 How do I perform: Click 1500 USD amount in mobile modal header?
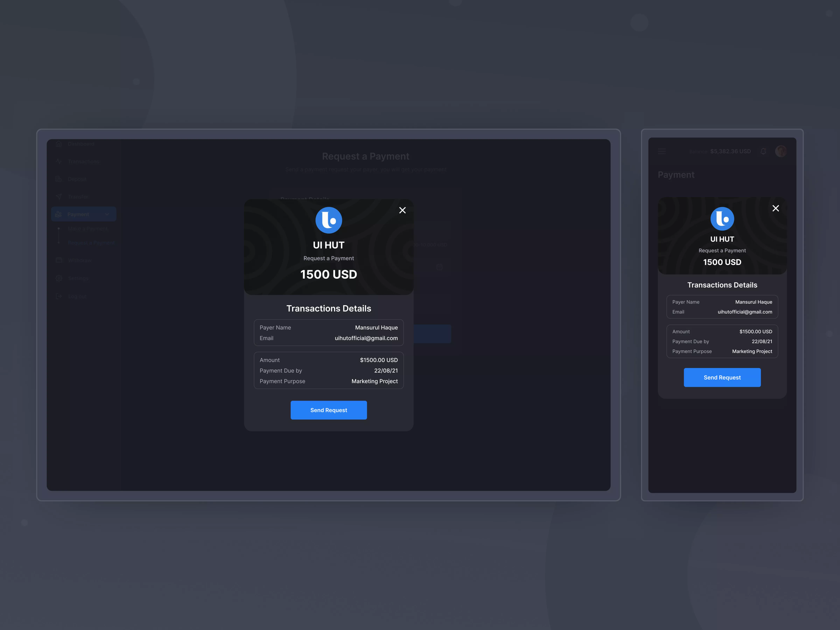pos(722,262)
